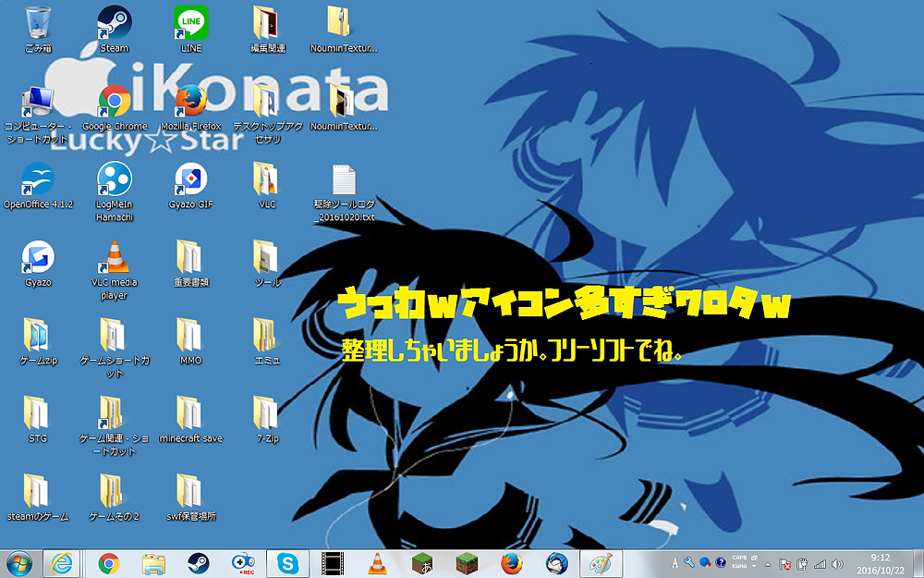The width and height of the screenshot is (924, 578).
Task: Click Show Desktop button at taskbar end
Action: [x=918, y=564]
